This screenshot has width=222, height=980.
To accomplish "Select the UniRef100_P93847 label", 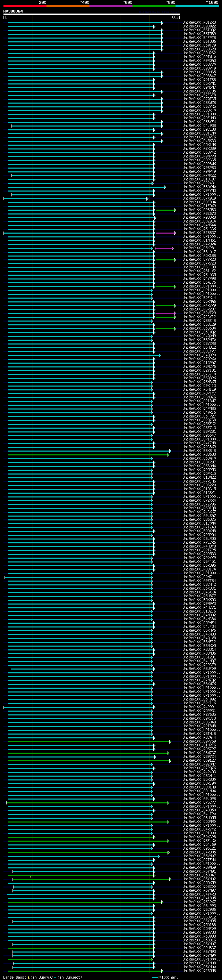I will tap(199, 76).
